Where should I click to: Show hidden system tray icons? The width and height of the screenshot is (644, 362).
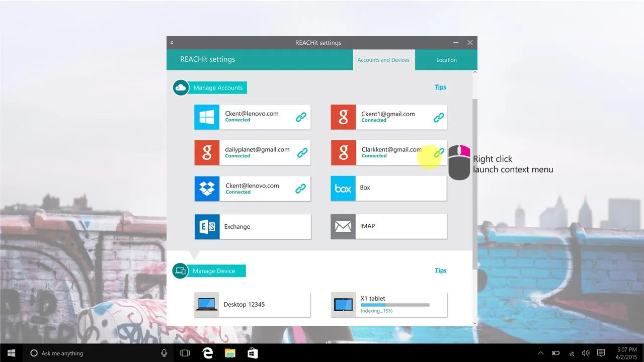click(541, 353)
